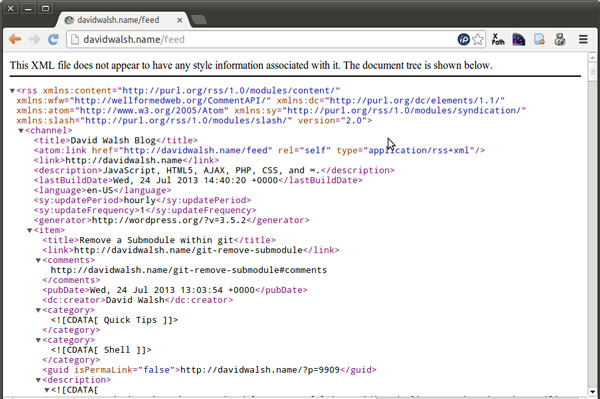
Task: Click the greyed forward arrow
Action: point(34,39)
